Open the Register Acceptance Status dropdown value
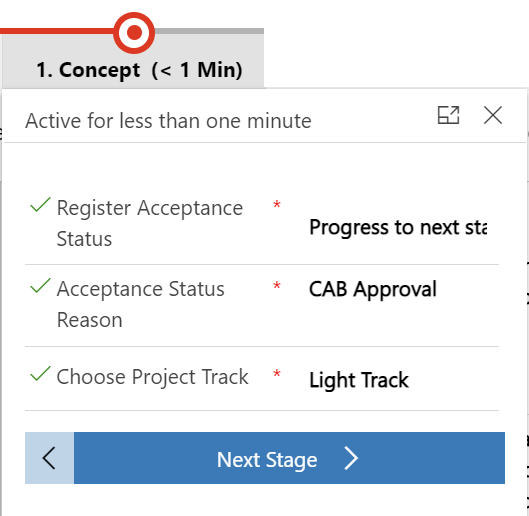The image size is (529, 516). click(398, 227)
